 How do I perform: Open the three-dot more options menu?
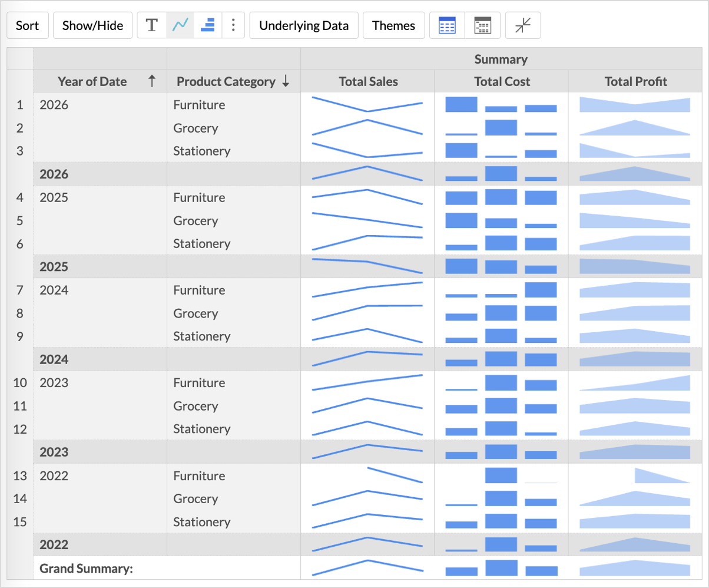point(234,25)
